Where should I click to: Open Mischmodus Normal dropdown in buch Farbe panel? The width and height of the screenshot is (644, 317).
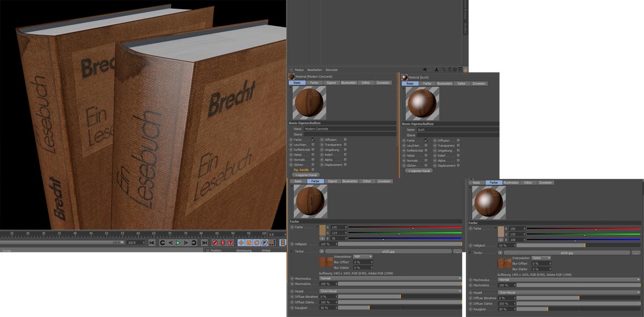click(x=569, y=279)
